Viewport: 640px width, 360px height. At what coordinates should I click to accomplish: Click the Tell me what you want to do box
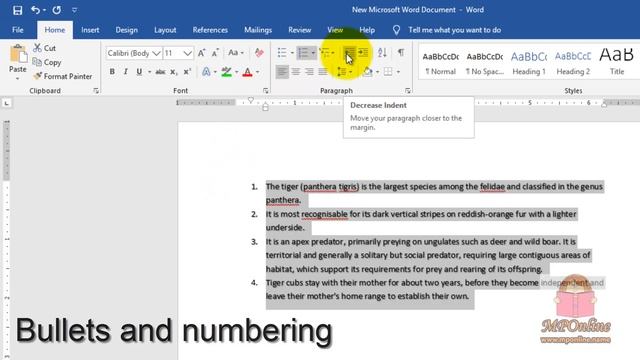(454, 30)
